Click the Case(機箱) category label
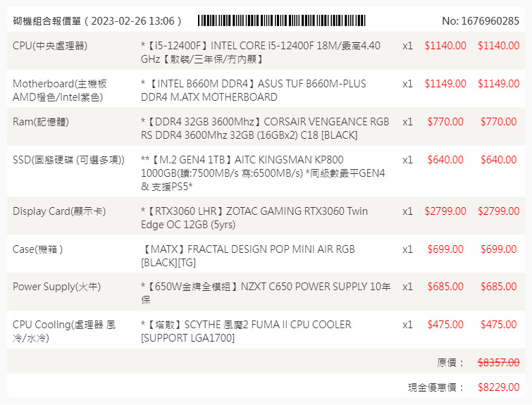This screenshot has height=405, width=532. coord(38,249)
